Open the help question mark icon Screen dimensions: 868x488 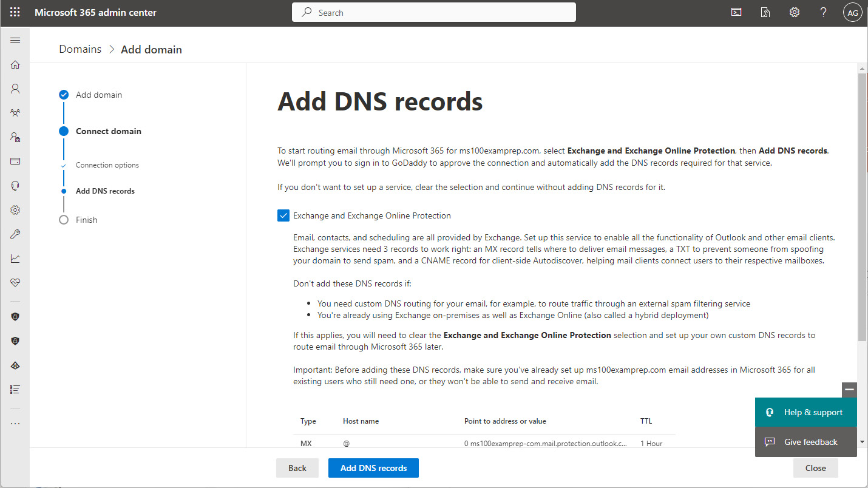(x=824, y=12)
